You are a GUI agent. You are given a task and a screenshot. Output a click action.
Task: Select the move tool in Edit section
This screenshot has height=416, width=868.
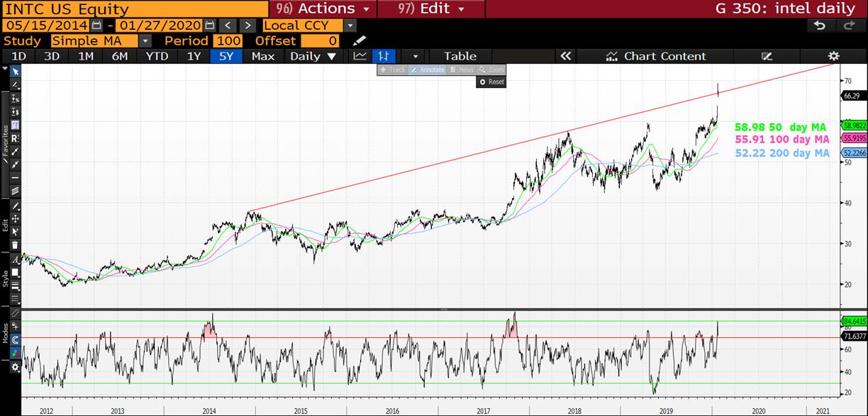(x=15, y=219)
